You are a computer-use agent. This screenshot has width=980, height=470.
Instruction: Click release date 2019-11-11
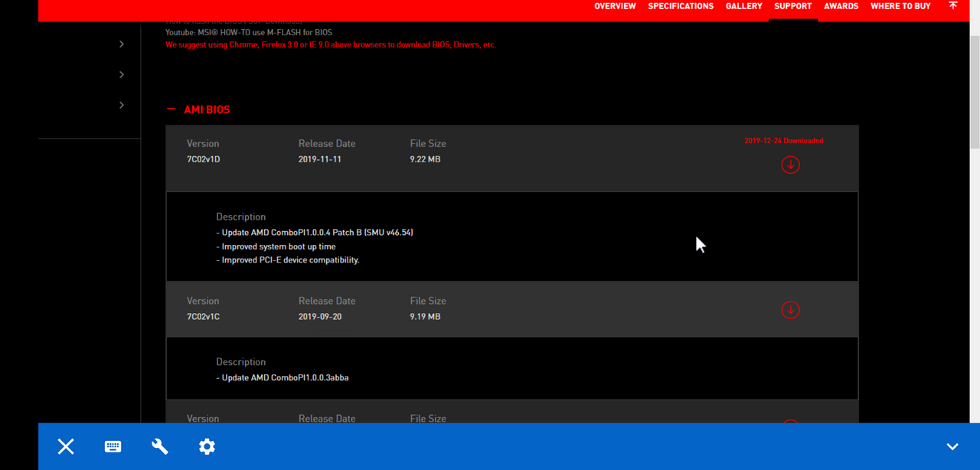pyautogui.click(x=319, y=159)
